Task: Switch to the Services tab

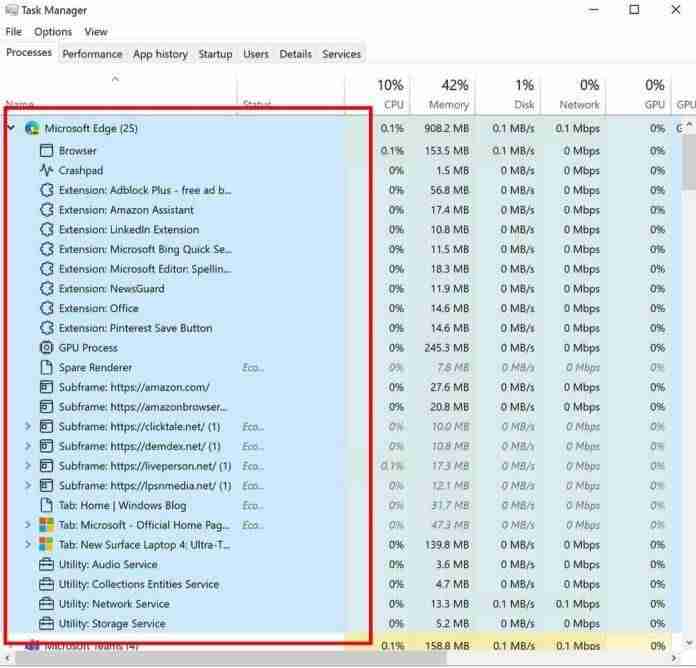Action: (x=341, y=54)
